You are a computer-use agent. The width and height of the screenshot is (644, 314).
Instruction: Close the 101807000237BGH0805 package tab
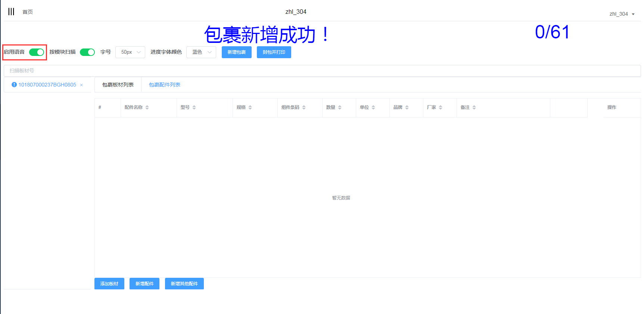pos(81,85)
